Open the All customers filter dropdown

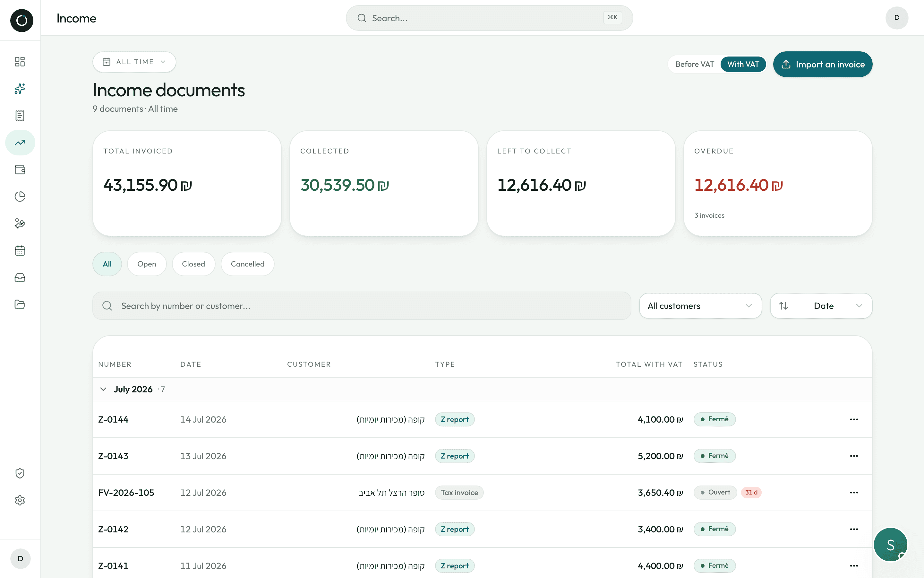click(x=700, y=306)
